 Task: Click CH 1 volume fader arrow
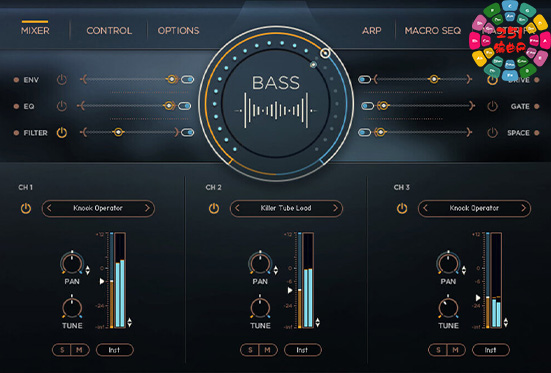102,281
